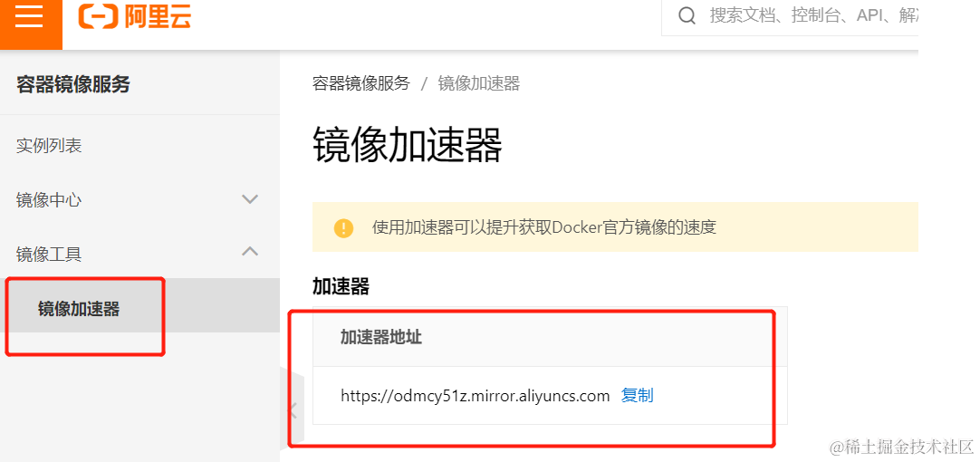The image size is (980, 462).
Task: Click the 加速器地址 table header
Action: click(x=380, y=338)
